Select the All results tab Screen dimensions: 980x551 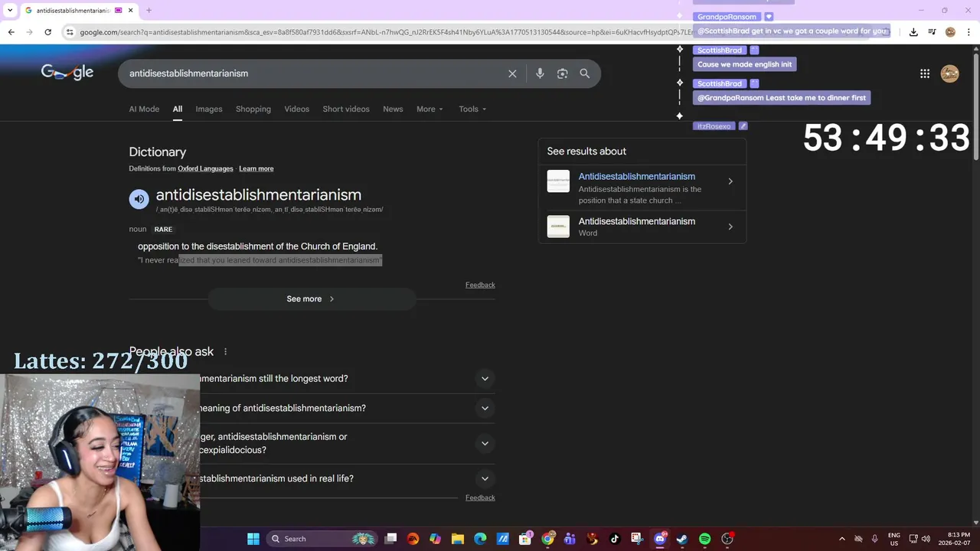[178, 109]
